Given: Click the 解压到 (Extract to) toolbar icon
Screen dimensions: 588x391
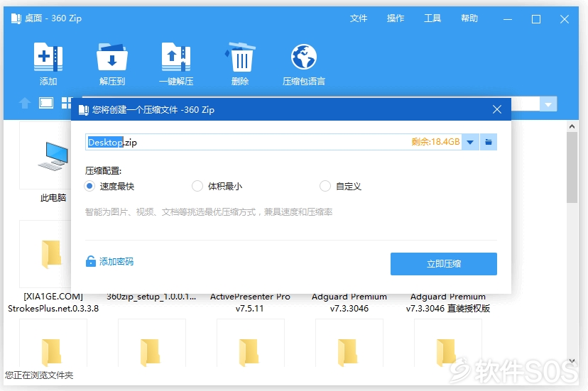Looking at the screenshot, I should tap(111, 57).
